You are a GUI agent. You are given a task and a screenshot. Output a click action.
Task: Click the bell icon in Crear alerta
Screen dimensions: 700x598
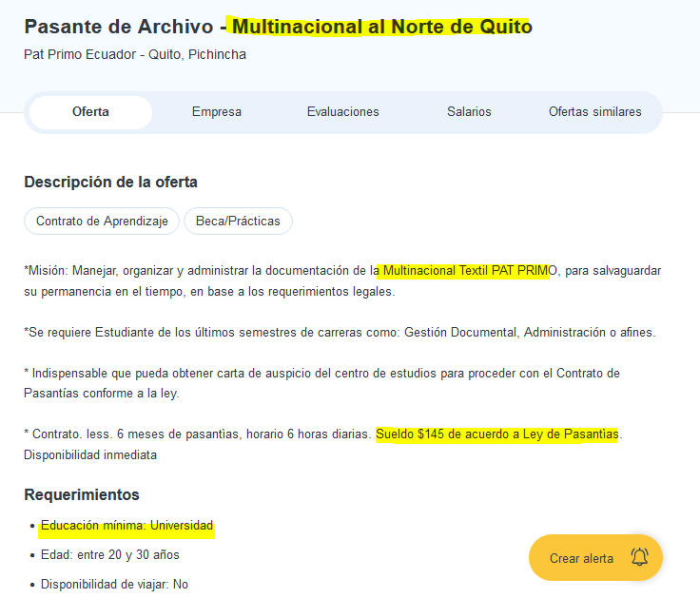[639, 557]
